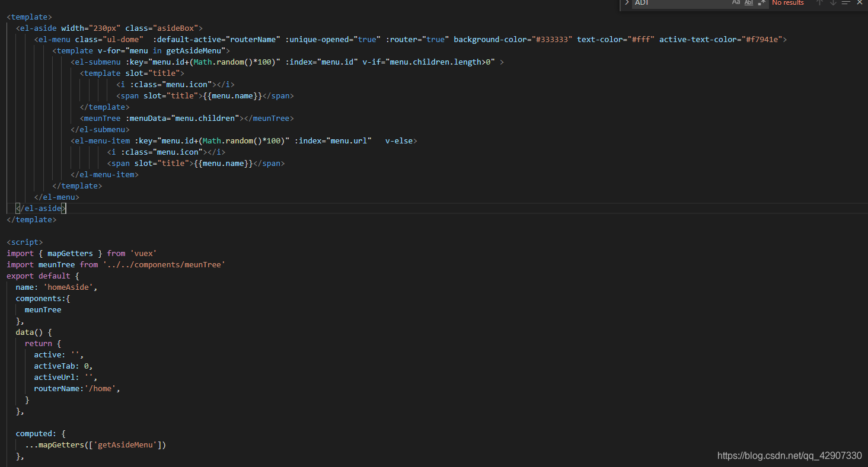This screenshot has width=868, height=467.
Task: Click the text-color="#fff" attribute
Action: (616, 39)
